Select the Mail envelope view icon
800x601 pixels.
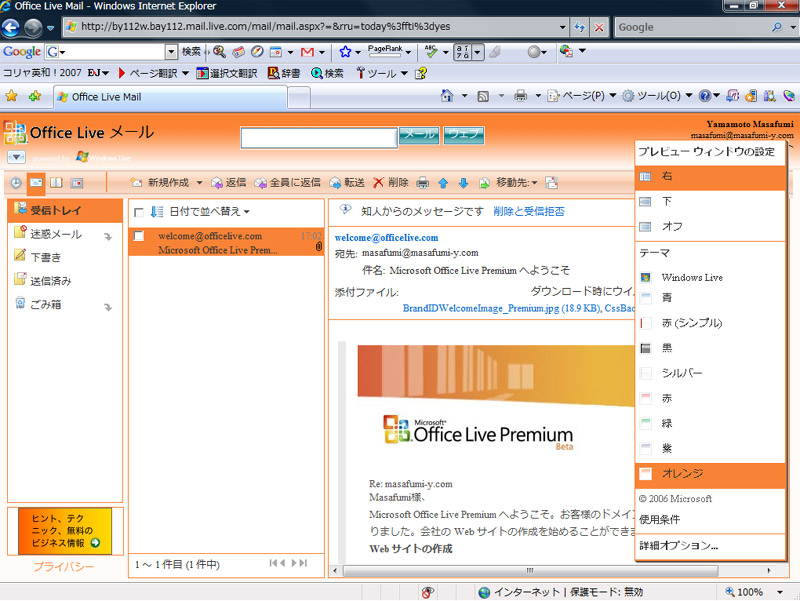point(36,183)
